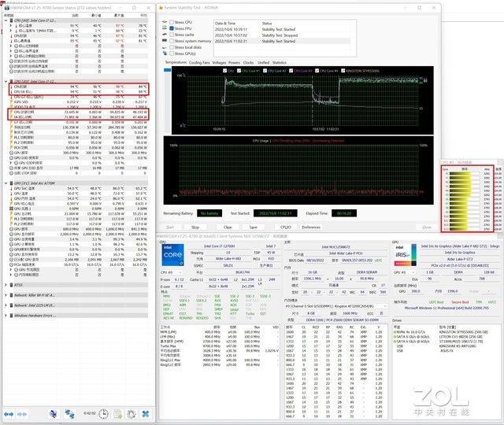504x425 pixels.
Task: Enable the Stress CPU checkbox
Action: (172, 20)
